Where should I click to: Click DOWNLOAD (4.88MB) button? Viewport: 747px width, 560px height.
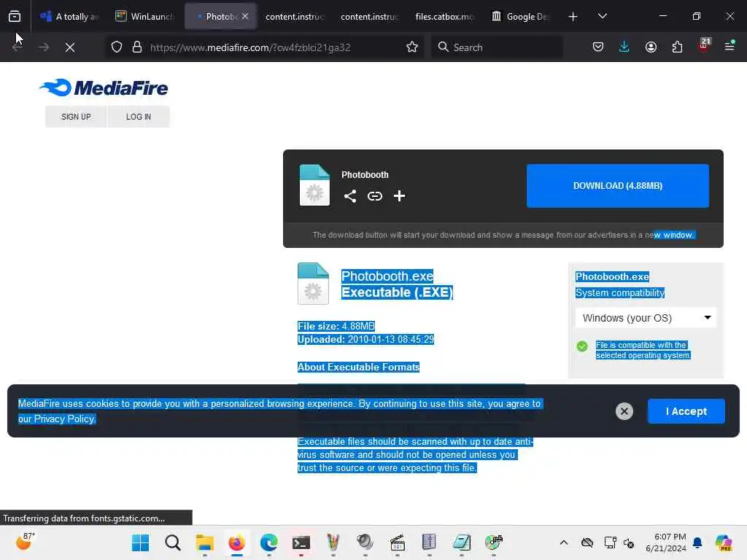point(617,186)
